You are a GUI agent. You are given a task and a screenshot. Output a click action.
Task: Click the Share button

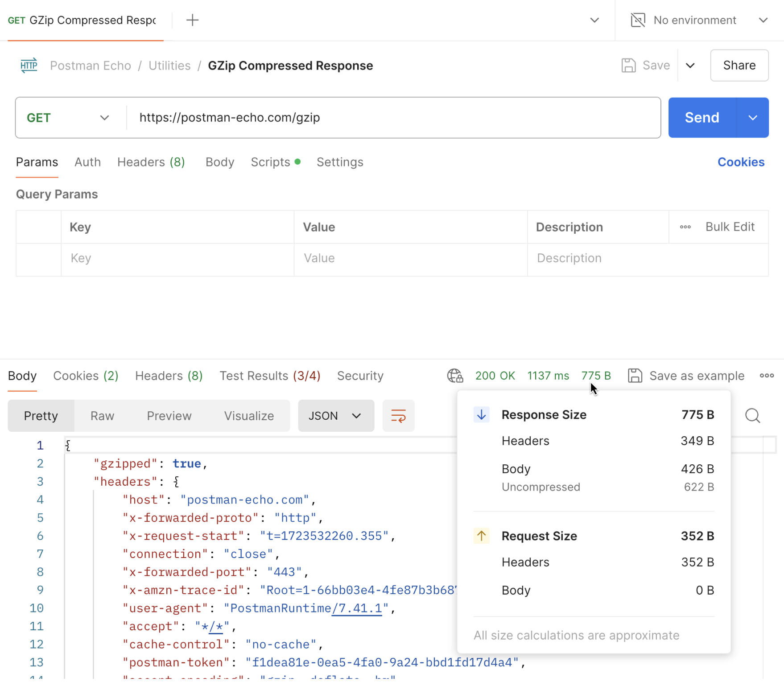coord(739,65)
